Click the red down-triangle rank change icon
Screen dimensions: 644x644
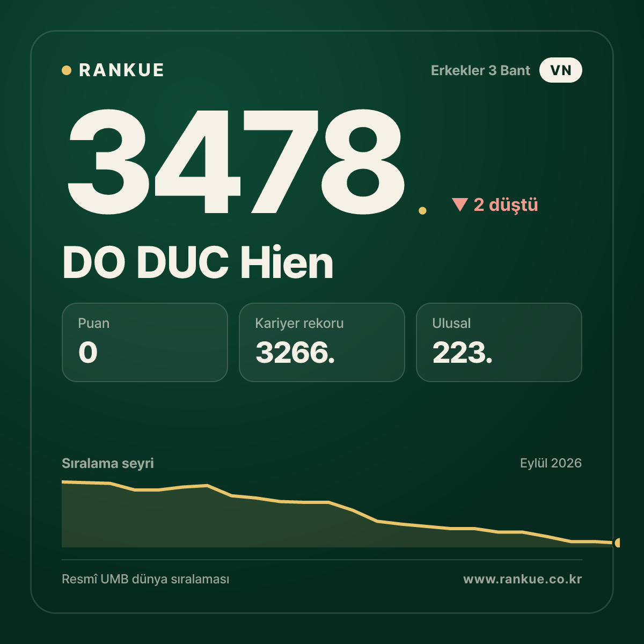(x=460, y=204)
